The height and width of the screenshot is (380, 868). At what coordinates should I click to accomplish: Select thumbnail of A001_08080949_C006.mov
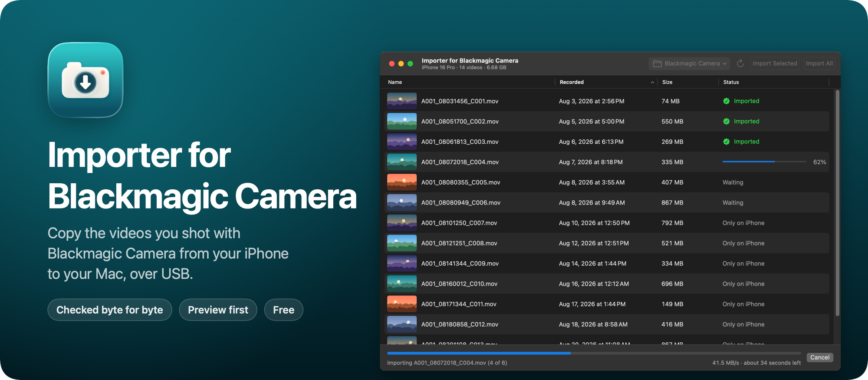[x=402, y=203]
